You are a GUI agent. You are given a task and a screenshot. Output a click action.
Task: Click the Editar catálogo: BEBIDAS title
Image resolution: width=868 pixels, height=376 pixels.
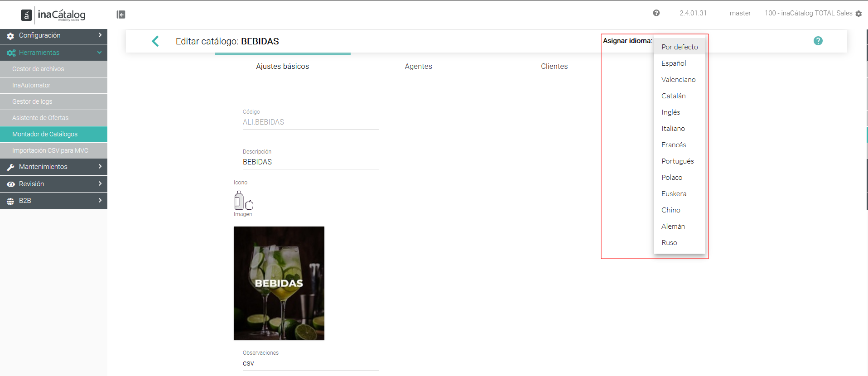point(227,41)
